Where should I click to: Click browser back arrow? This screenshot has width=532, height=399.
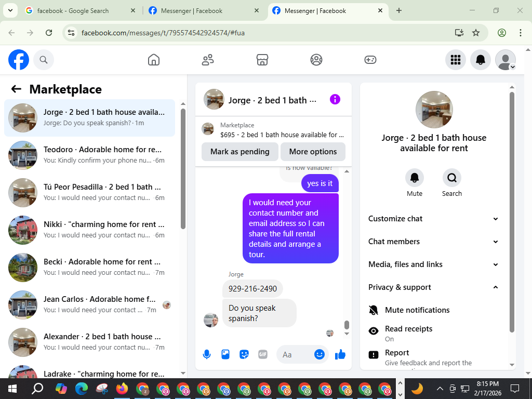click(x=11, y=33)
